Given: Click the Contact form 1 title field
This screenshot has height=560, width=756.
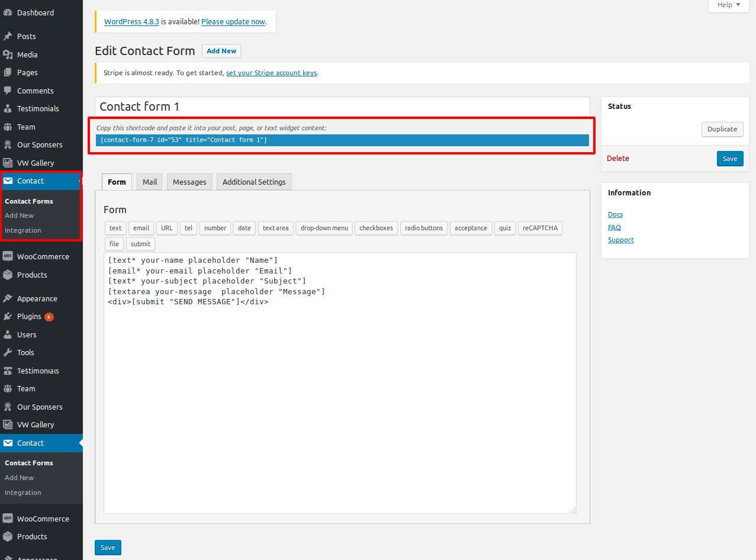Looking at the screenshot, I should pyautogui.click(x=342, y=107).
